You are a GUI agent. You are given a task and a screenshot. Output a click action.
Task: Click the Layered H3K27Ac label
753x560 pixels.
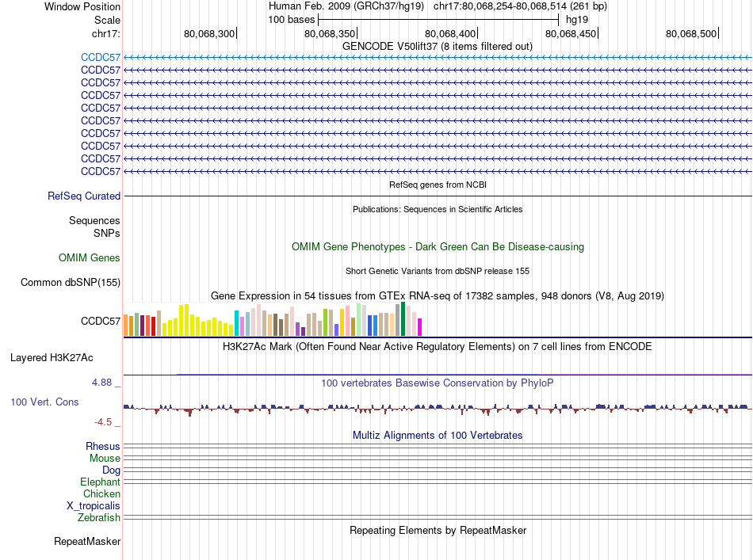pyautogui.click(x=52, y=357)
